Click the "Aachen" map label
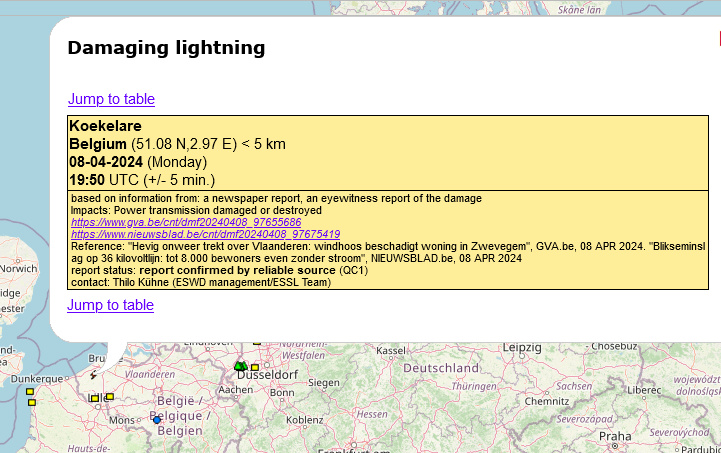Screen dimensions: 721x453 pyautogui.click(x=236, y=390)
